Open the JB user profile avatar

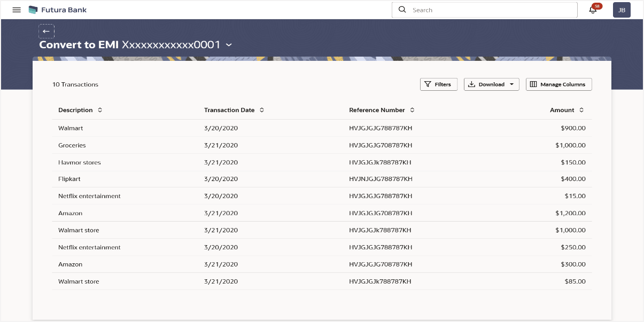coord(622,10)
